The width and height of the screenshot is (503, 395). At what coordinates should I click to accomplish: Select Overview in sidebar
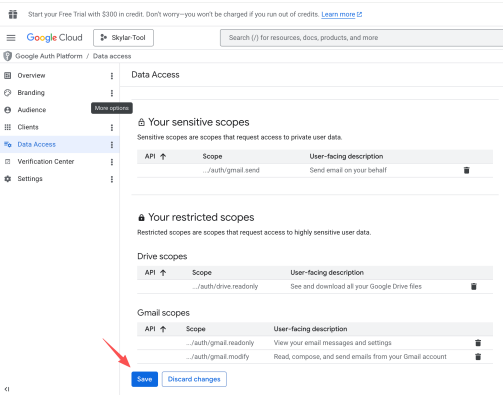tap(31, 76)
